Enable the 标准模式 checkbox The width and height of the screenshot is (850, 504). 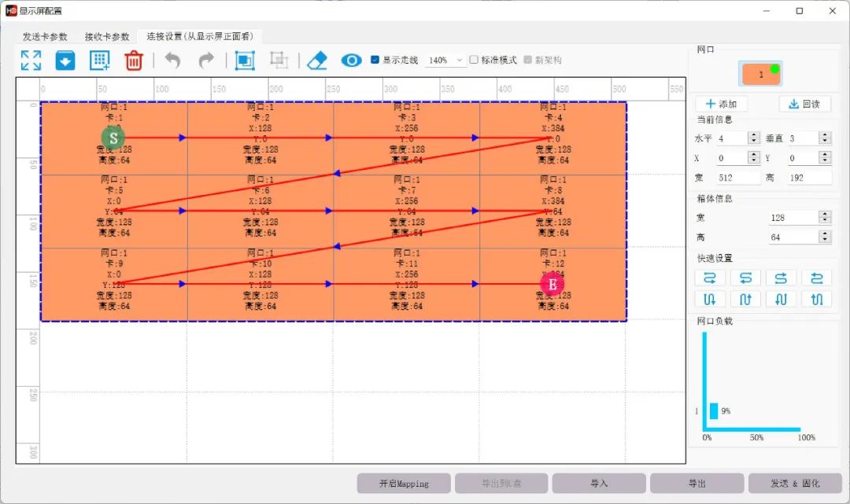pyautogui.click(x=474, y=60)
